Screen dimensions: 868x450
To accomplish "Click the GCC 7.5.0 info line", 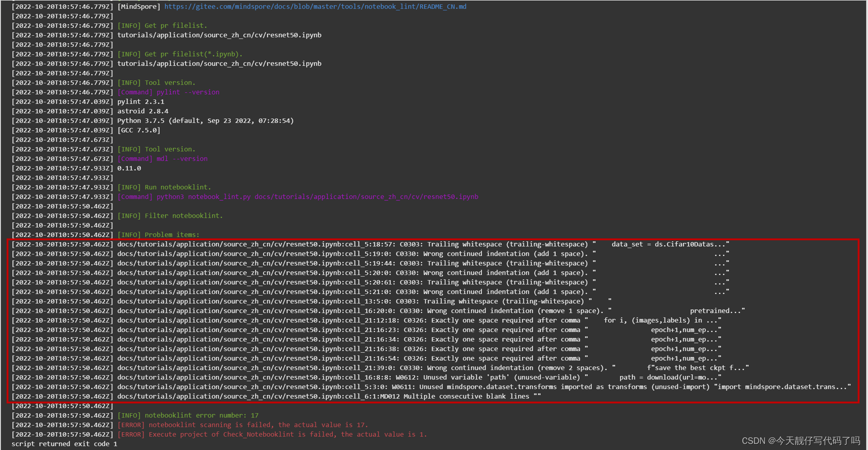I will tap(139, 130).
